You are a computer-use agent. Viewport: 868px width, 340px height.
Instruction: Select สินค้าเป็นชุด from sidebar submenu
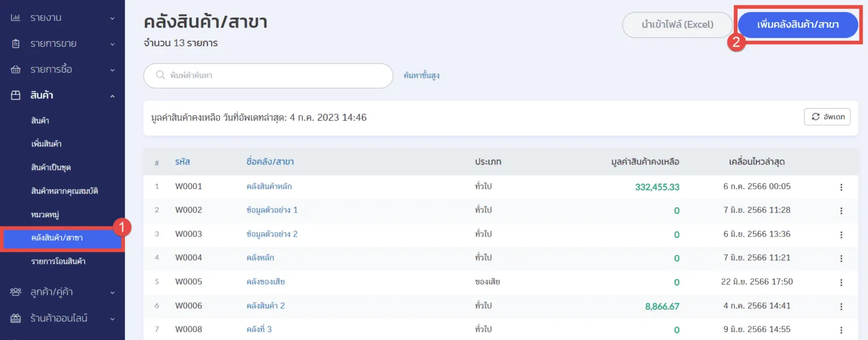51,167
